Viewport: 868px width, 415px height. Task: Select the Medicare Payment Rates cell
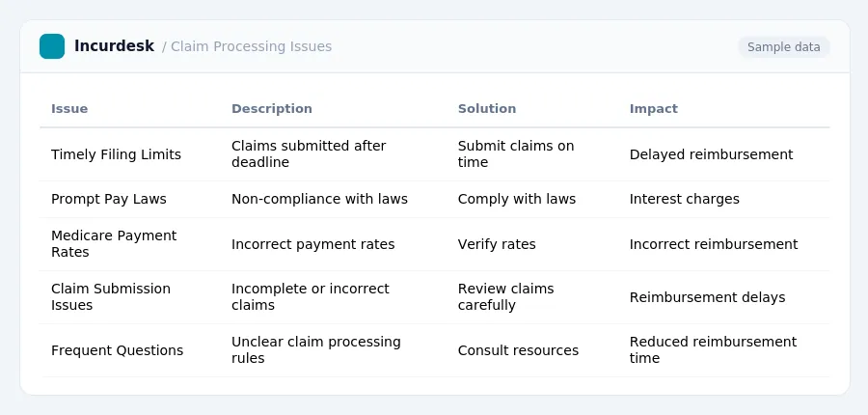click(114, 244)
